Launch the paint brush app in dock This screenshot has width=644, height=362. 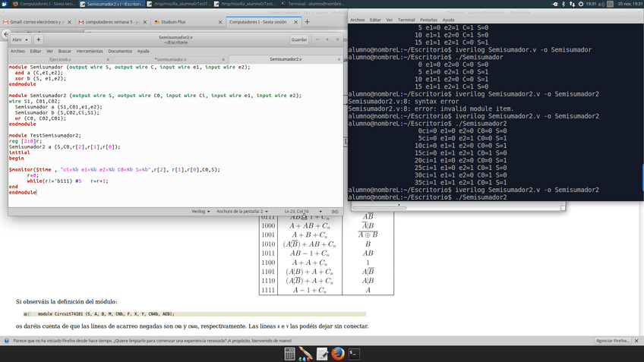tap(306, 354)
